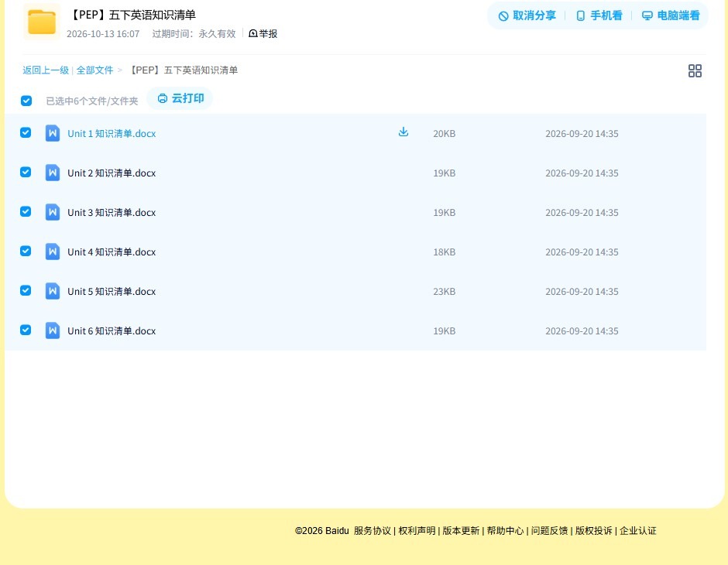Open the 权利声明 footer link
Screen dimensions: 728x565
click(417, 531)
